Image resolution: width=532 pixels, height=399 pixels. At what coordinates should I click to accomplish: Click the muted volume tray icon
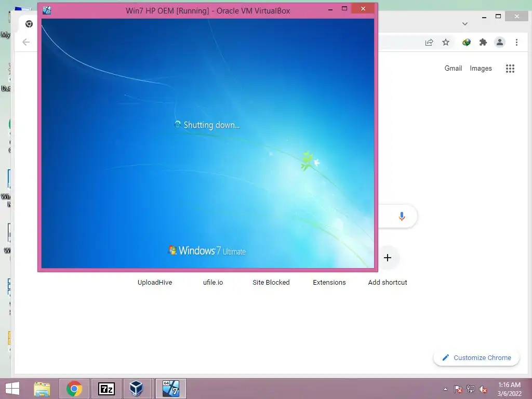click(483, 390)
